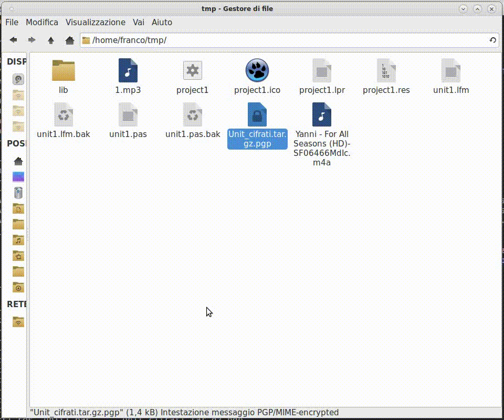
Task: Click the '1.mp3' file name label
Action: 128,90
